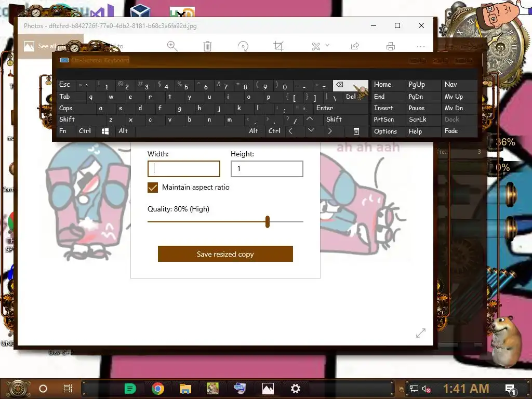Click the fullscreen expand arrow icon
The height and width of the screenshot is (399, 532).
pyautogui.click(x=421, y=333)
